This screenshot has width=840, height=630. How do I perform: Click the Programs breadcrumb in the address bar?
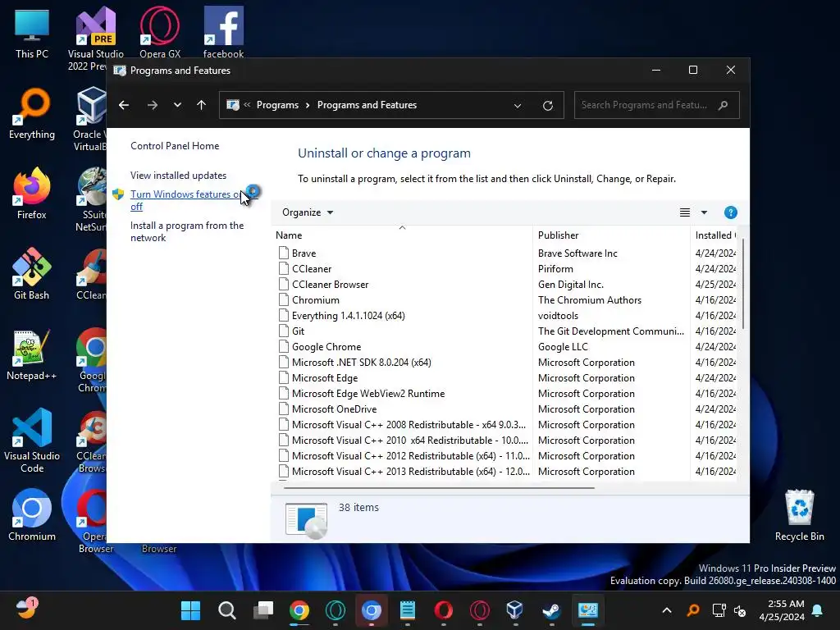277,105
